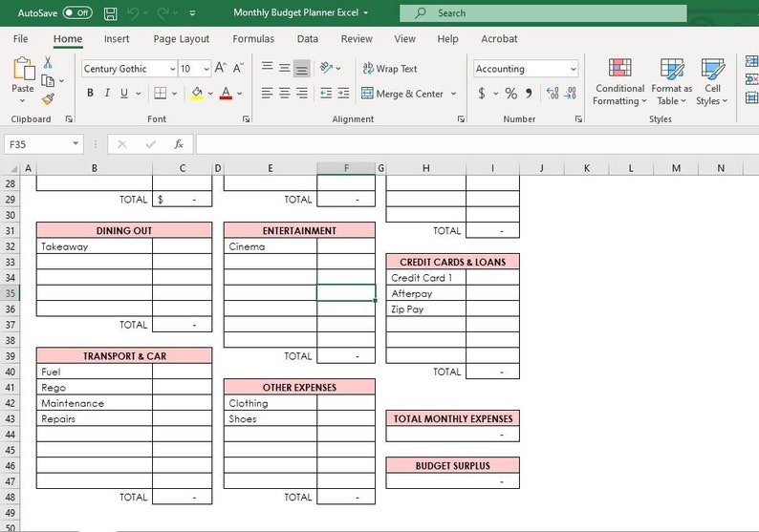Switch to the Data tab

308,39
